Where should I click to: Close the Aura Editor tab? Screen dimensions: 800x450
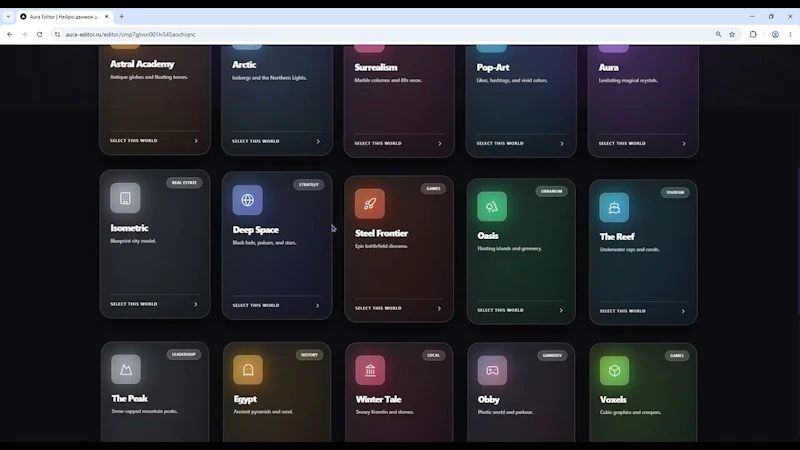[107, 16]
